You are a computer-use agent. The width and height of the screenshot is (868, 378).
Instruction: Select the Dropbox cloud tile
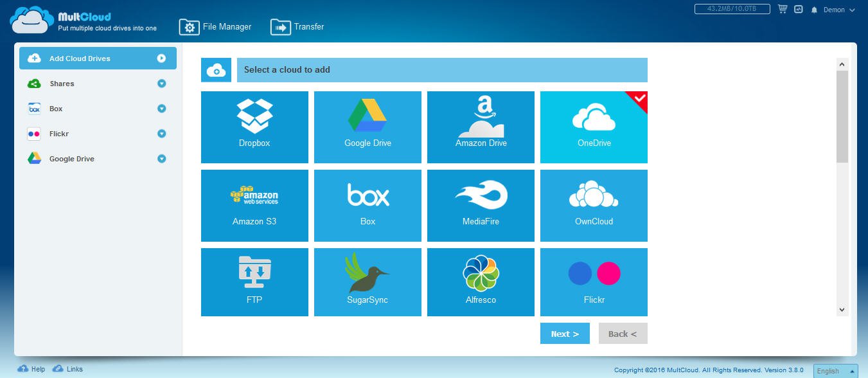coord(254,127)
